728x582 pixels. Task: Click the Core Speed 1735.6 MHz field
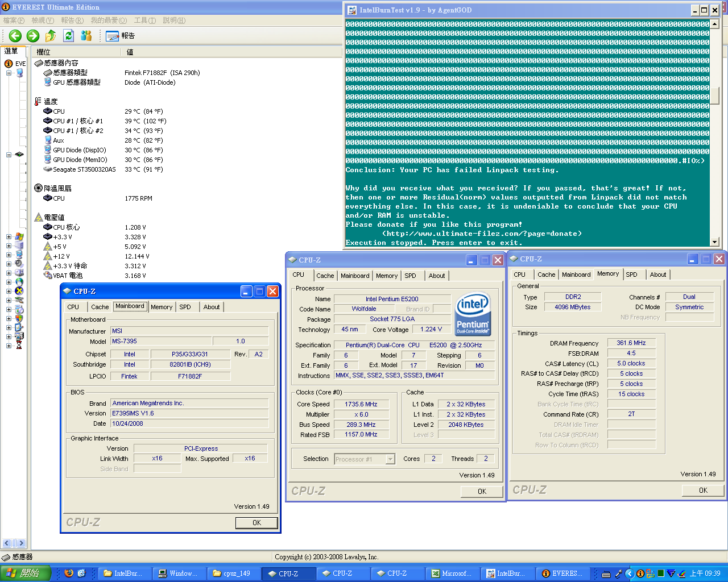(361, 404)
